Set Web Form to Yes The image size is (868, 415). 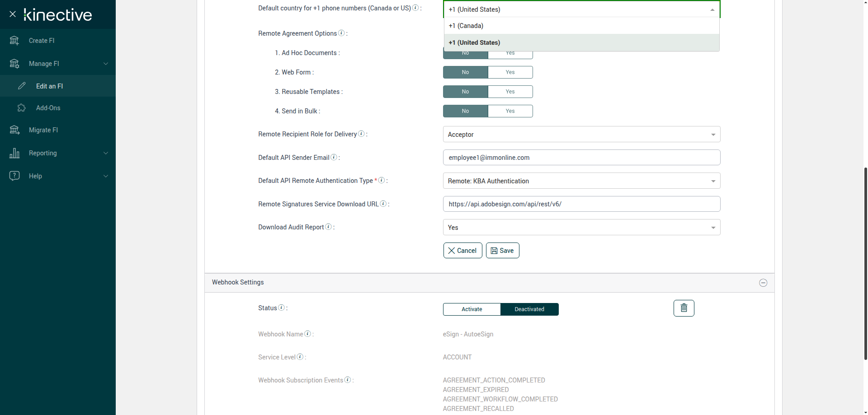510,72
